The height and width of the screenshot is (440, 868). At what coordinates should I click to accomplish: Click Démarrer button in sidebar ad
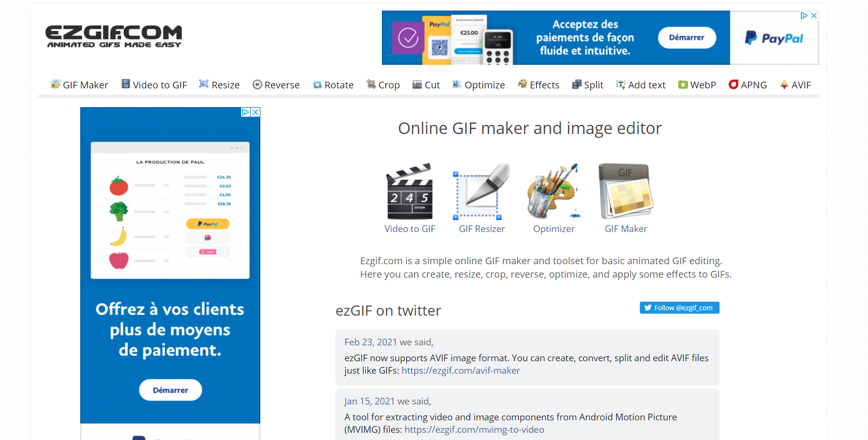(x=171, y=390)
